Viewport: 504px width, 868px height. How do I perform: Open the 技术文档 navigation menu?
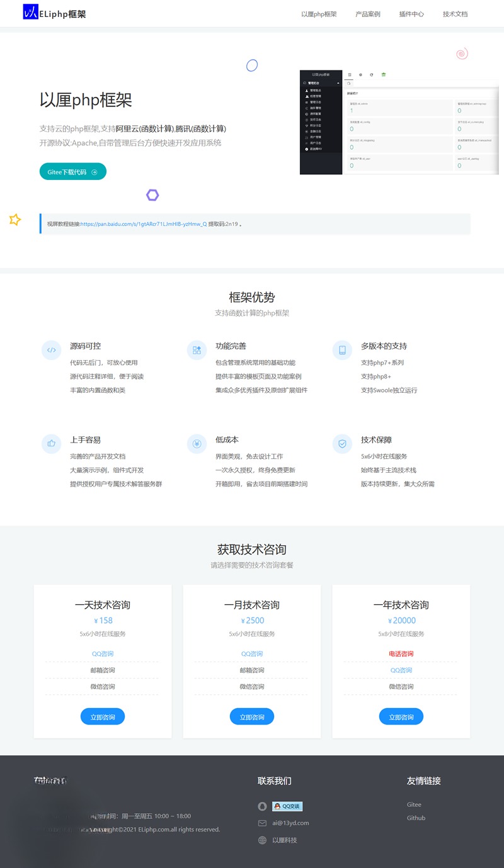[454, 13]
